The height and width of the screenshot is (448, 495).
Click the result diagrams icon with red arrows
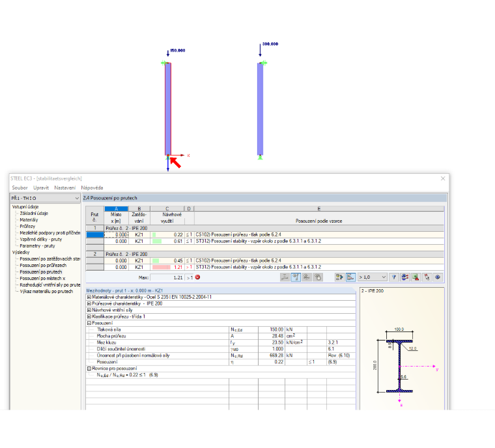pos(404,277)
